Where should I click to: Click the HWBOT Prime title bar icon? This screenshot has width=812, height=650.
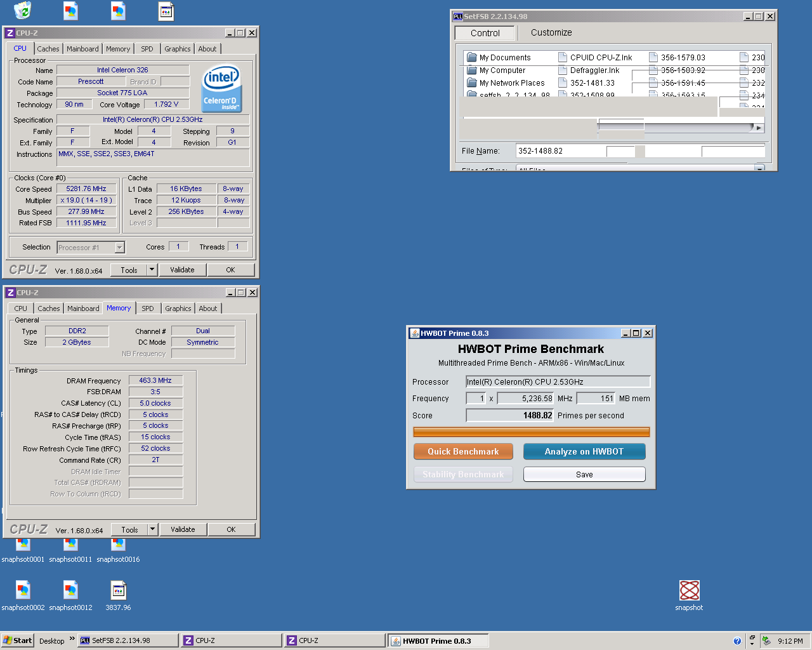coord(414,333)
